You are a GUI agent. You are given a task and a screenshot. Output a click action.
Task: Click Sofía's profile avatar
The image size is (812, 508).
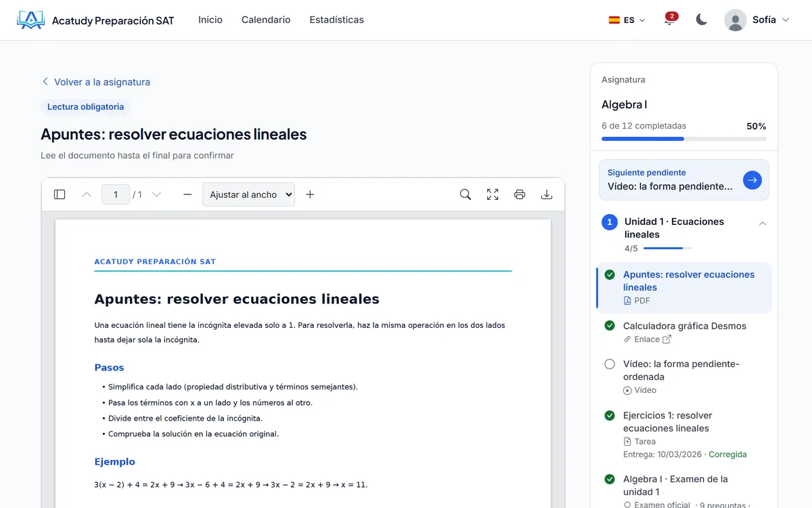click(x=736, y=20)
